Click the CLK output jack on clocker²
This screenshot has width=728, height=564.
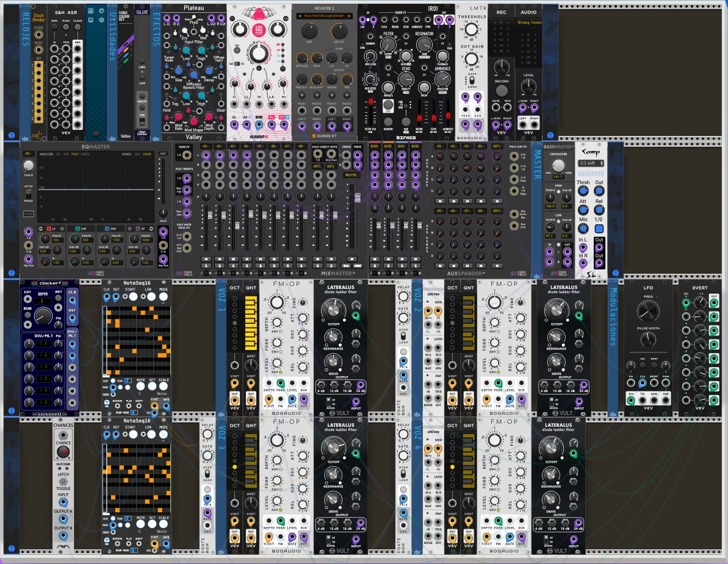[73, 299]
